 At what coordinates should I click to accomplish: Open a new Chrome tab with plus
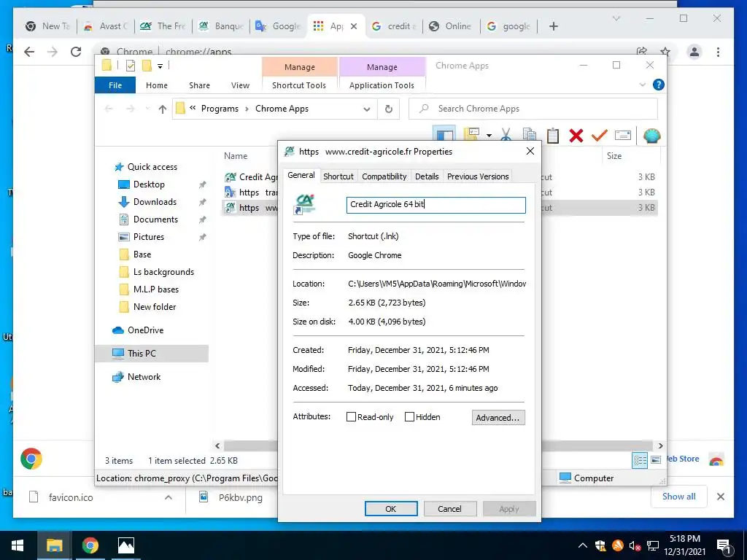[x=553, y=26]
